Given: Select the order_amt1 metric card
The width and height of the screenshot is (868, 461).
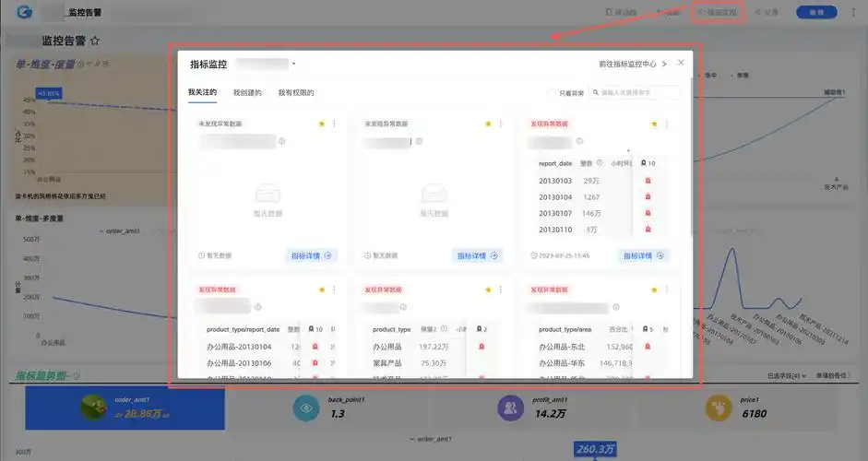Looking at the screenshot, I should click(125, 408).
